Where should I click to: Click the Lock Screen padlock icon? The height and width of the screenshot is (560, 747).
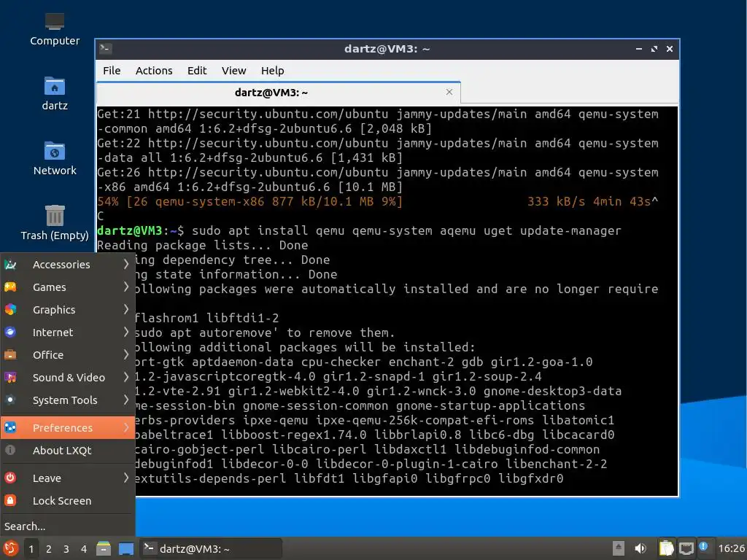click(x=10, y=500)
